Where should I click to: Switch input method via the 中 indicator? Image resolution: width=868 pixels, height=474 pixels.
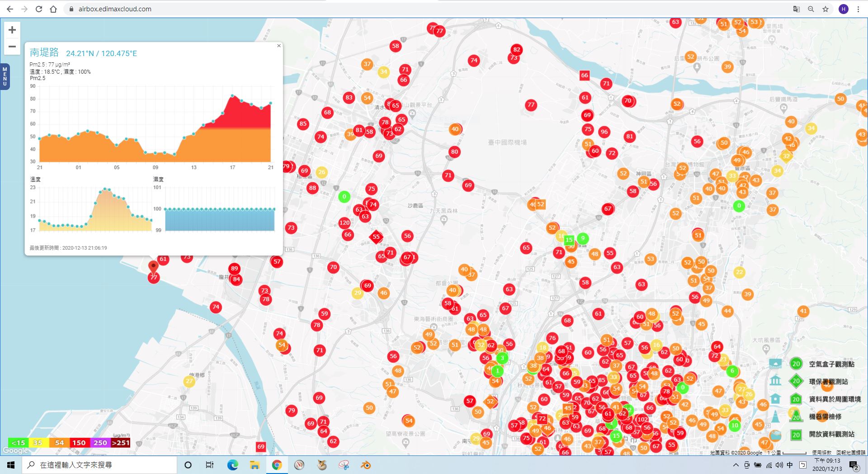790,465
